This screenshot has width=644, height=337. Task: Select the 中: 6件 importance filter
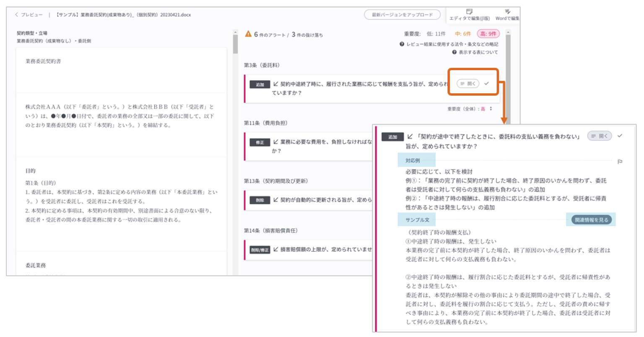pyautogui.click(x=463, y=34)
